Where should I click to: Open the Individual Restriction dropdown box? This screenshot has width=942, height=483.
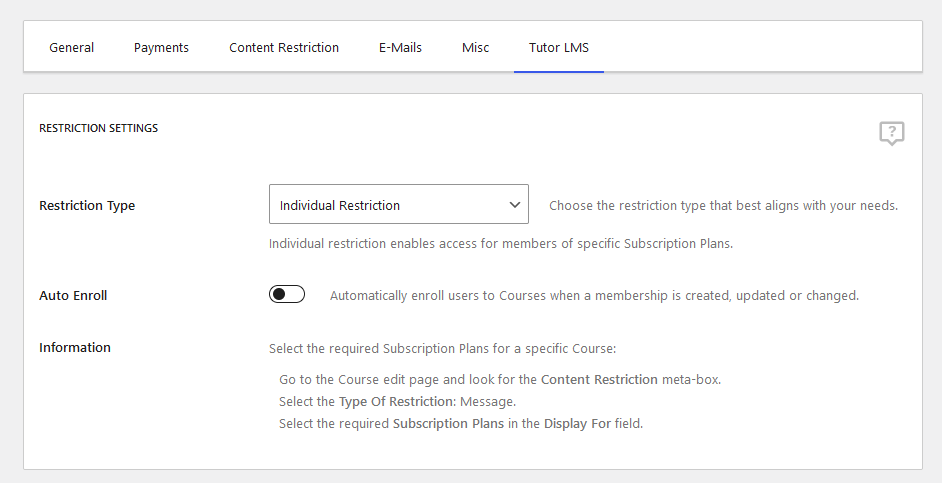click(399, 204)
